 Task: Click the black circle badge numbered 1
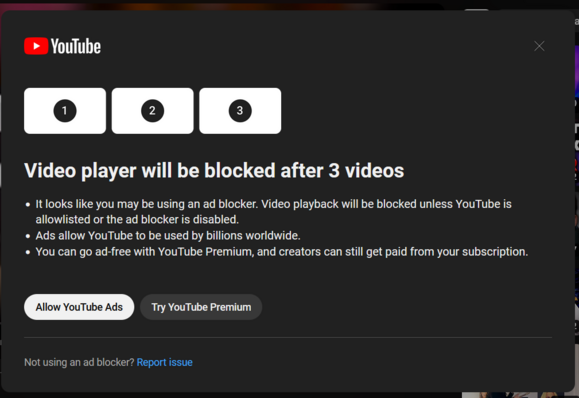[x=65, y=110]
